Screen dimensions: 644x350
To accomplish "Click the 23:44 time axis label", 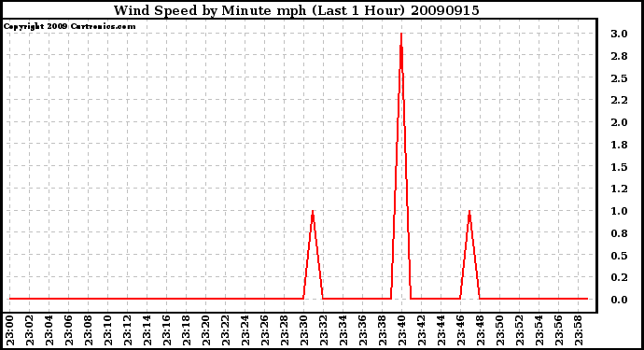I will point(441,330).
